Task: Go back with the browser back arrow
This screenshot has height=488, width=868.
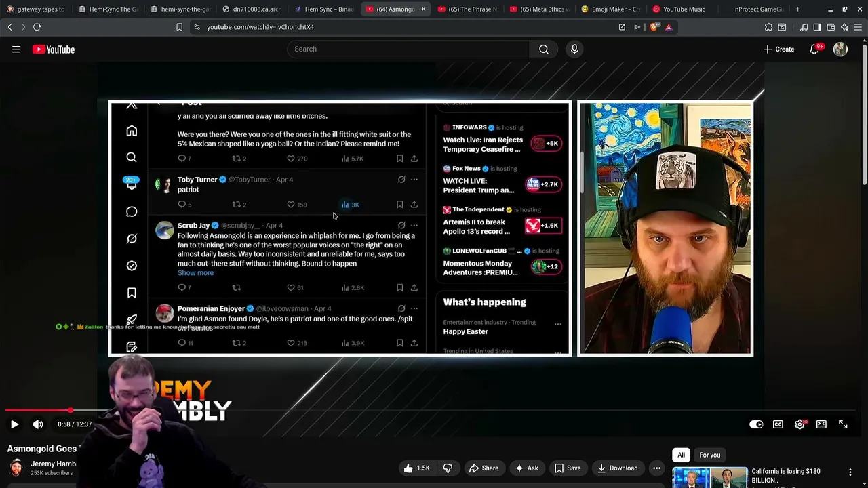Action: (9, 27)
